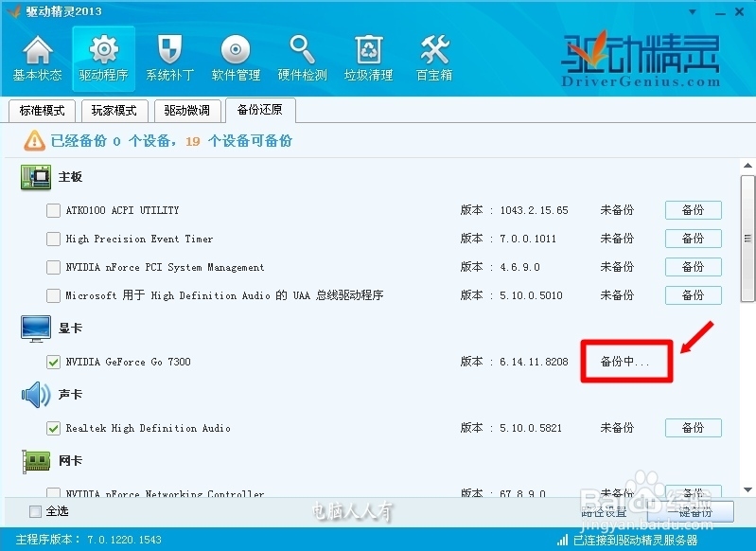Check High Precision Event Timer checkbox

(x=53, y=239)
